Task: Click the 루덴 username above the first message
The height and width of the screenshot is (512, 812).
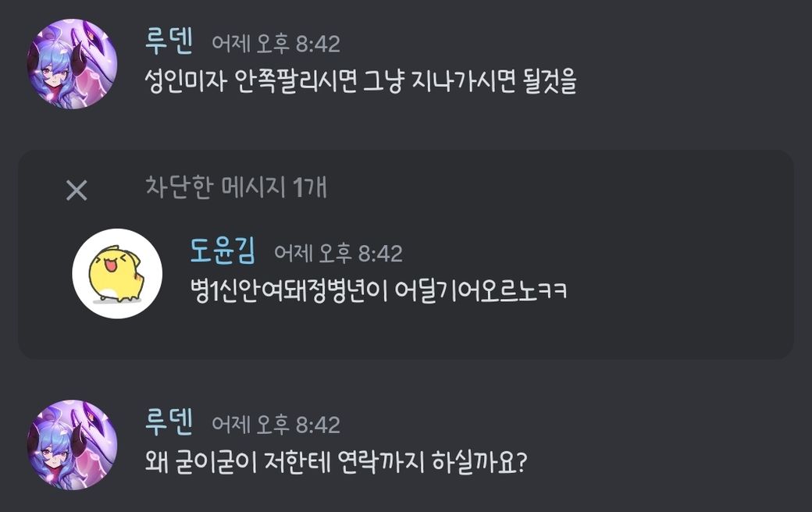Action: tap(169, 41)
